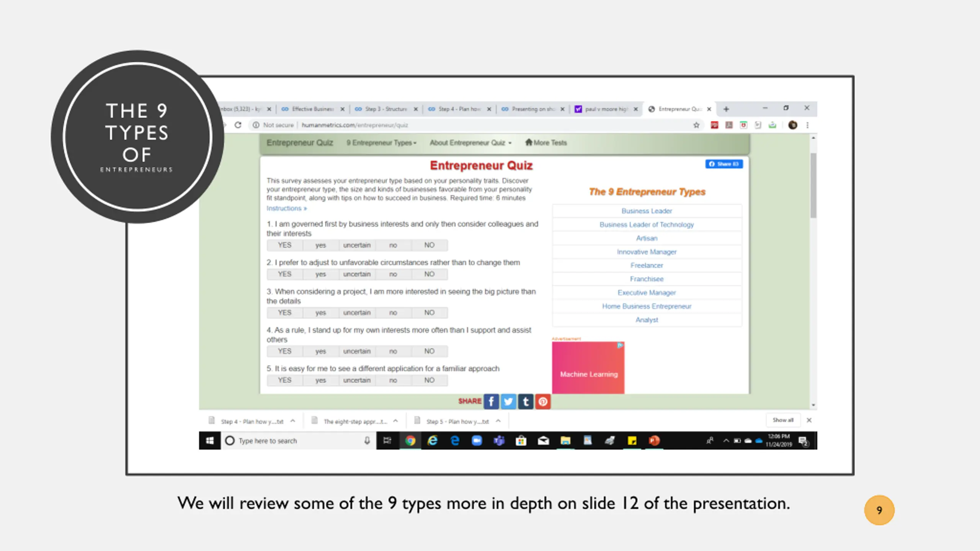Screen dimensions: 980x551
Task: Select YES for question 1
Action: (x=284, y=245)
